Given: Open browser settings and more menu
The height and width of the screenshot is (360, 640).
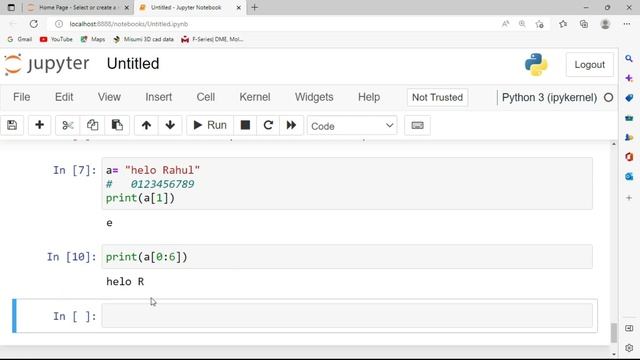Looking at the screenshot, I should pyautogui.click(x=627, y=24).
